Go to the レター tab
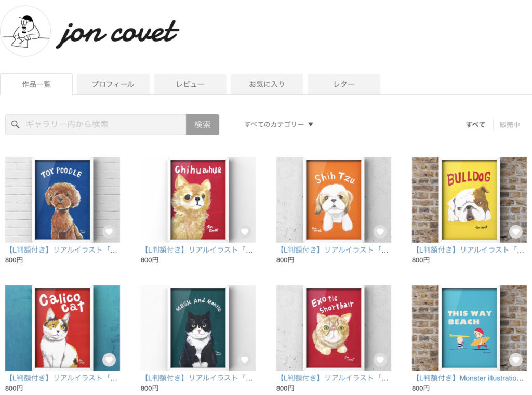 pyautogui.click(x=344, y=84)
